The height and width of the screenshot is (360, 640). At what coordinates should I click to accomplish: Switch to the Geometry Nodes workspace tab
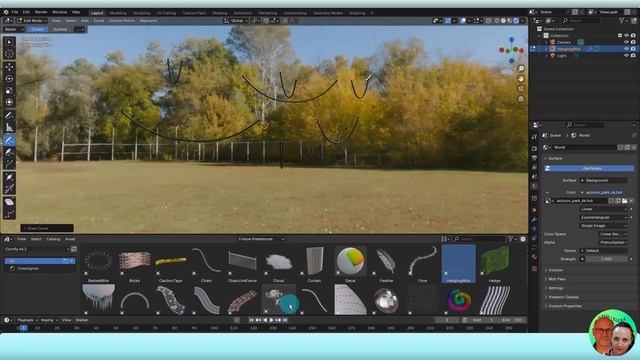coord(328,13)
